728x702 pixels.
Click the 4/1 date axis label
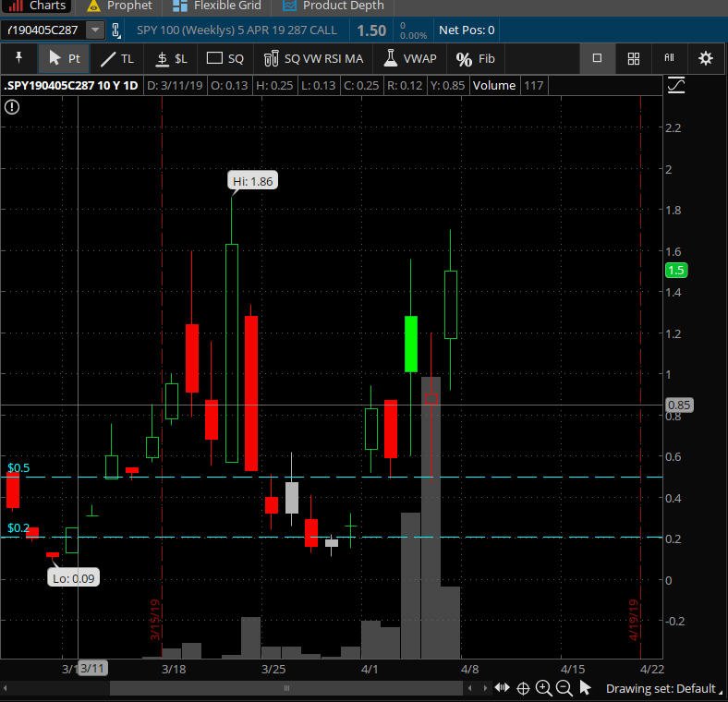(x=370, y=669)
